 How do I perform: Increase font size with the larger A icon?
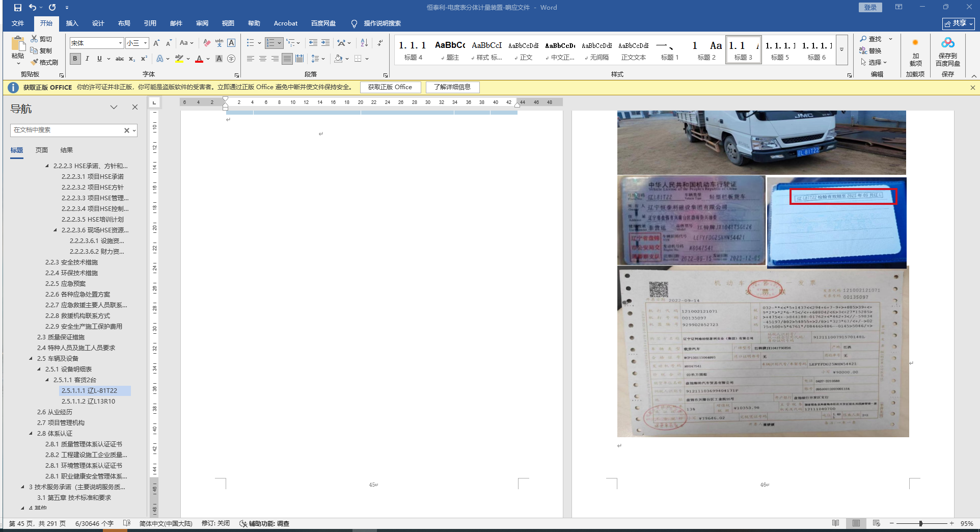coord(156,43)
